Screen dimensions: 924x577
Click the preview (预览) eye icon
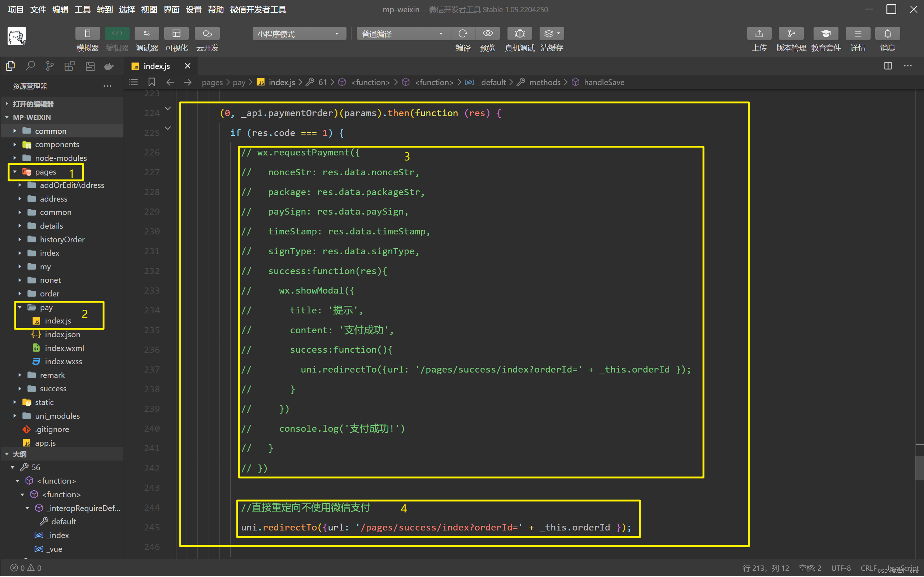coord(488,34)
